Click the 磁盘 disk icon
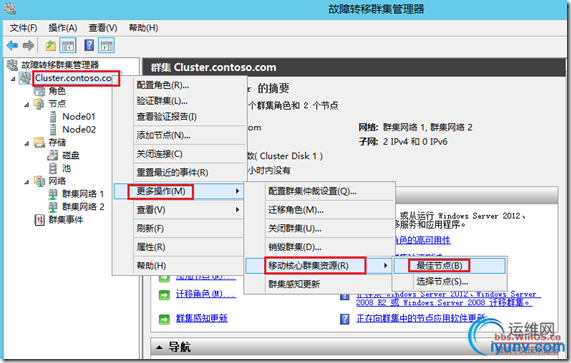Viewport: 571px width, 363px height. pos(52,155)
